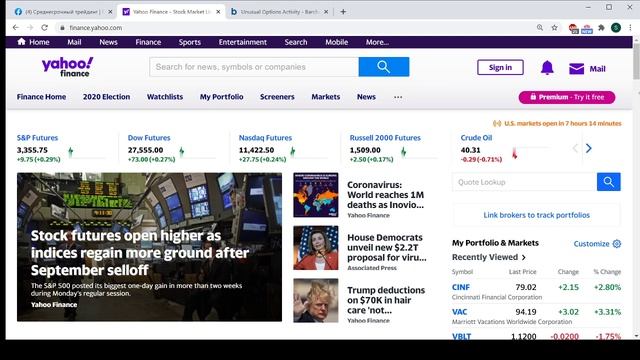640x360 pixels.
Task: Click Premium - Try it free button
Action: tap(567, 97)
